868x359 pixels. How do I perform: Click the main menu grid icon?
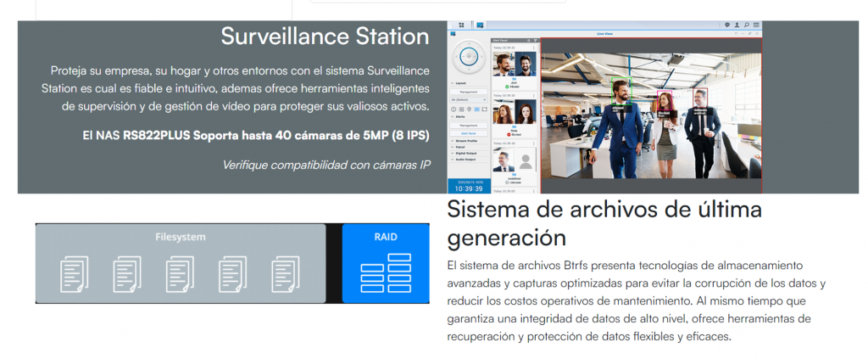tap(461, 25)
